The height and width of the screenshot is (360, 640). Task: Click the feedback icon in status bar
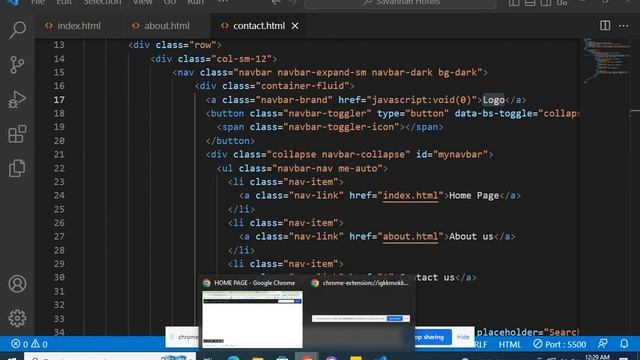[x=603, y=344]
